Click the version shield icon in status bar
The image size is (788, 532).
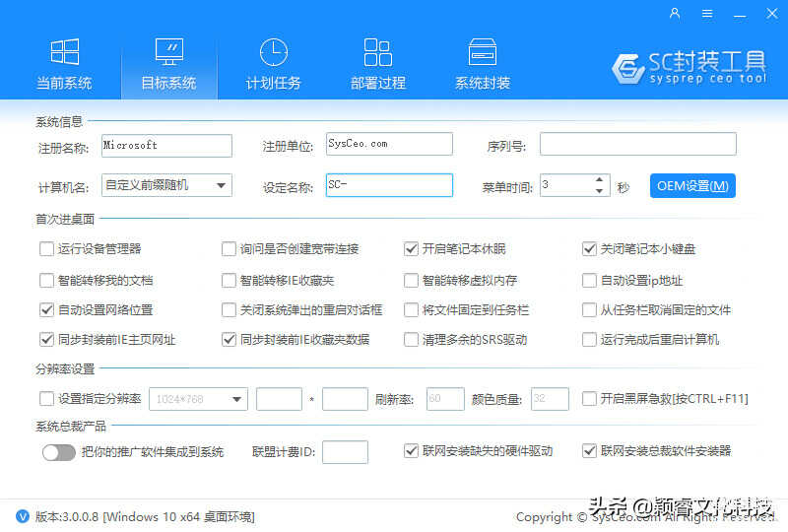coord(22,515)
